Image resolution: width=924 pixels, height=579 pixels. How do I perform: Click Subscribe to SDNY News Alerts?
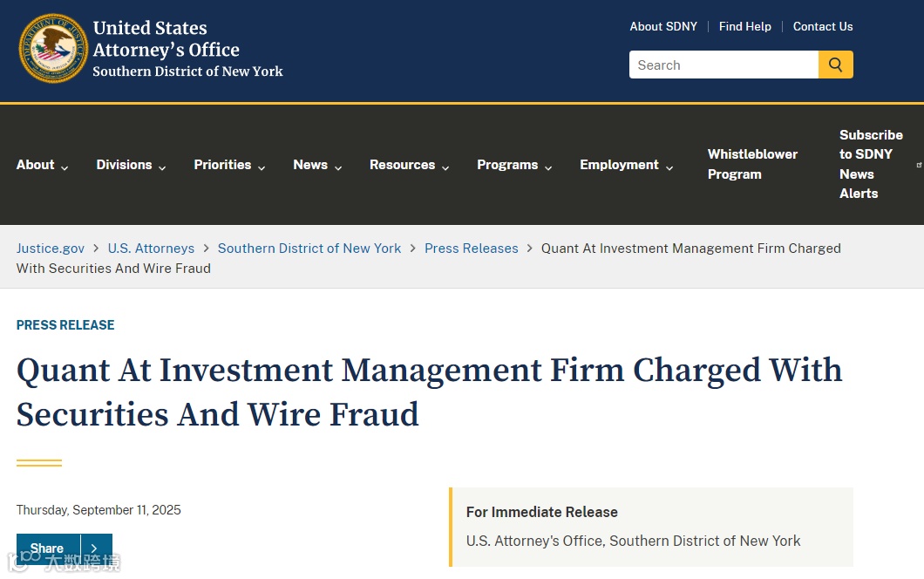click(871, 164)
